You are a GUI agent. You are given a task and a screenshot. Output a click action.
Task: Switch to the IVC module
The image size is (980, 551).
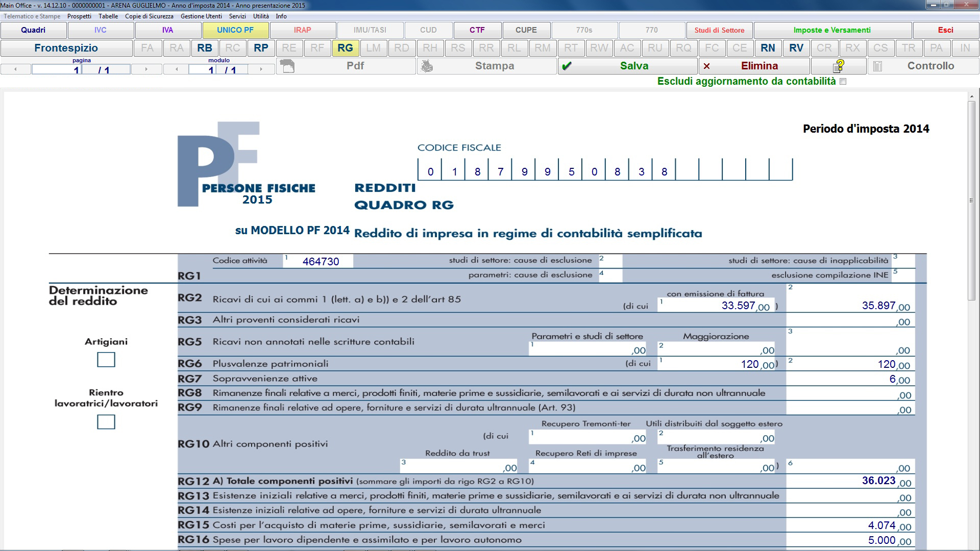(x=101, y=30)
